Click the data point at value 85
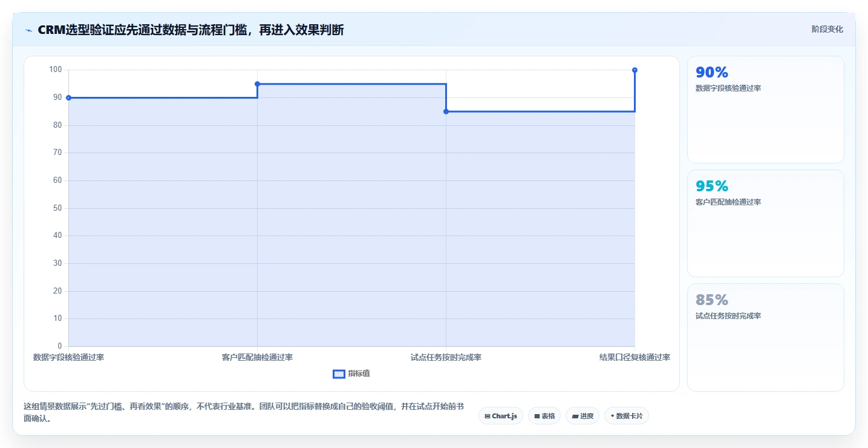 pyautogui.click(x=446, y=111)
